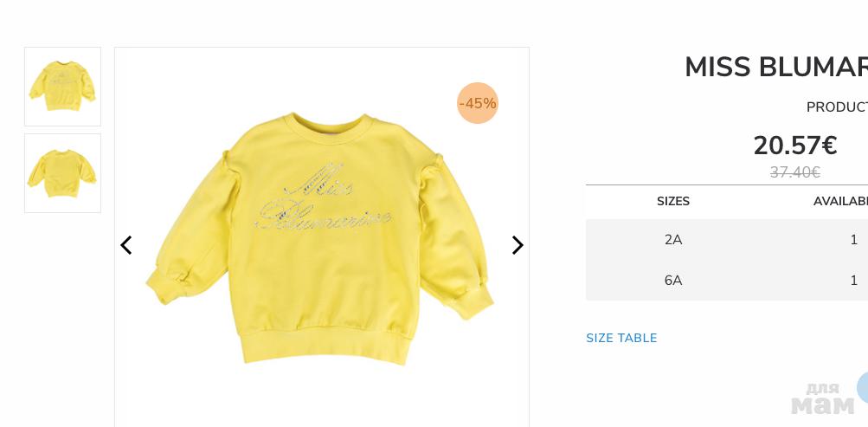Click the PRODUCT code label
This screenshot has width=868, height=427.
tap(837, 107)
